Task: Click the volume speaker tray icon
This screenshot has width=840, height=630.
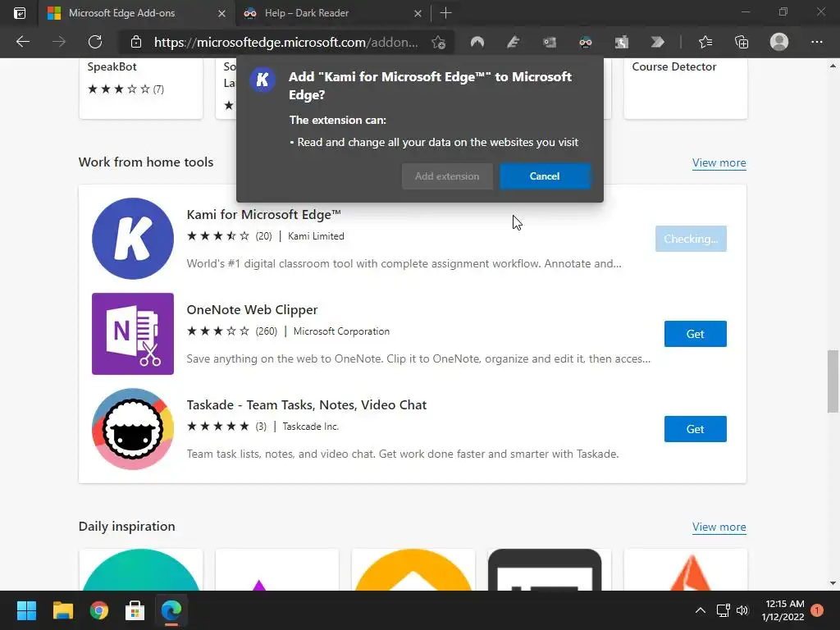Action: (742, 610)
